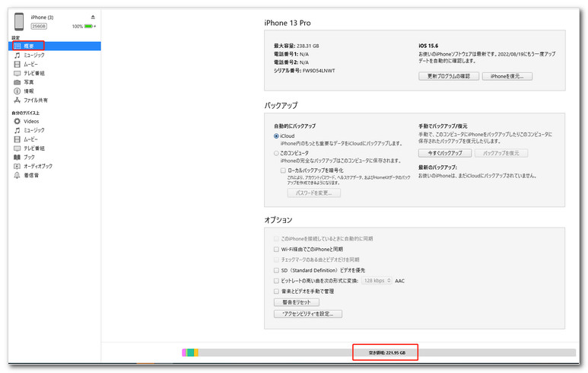Click the オーディオブック icon
The width and height of the screenshot is (588, 373).
[17, 166]
